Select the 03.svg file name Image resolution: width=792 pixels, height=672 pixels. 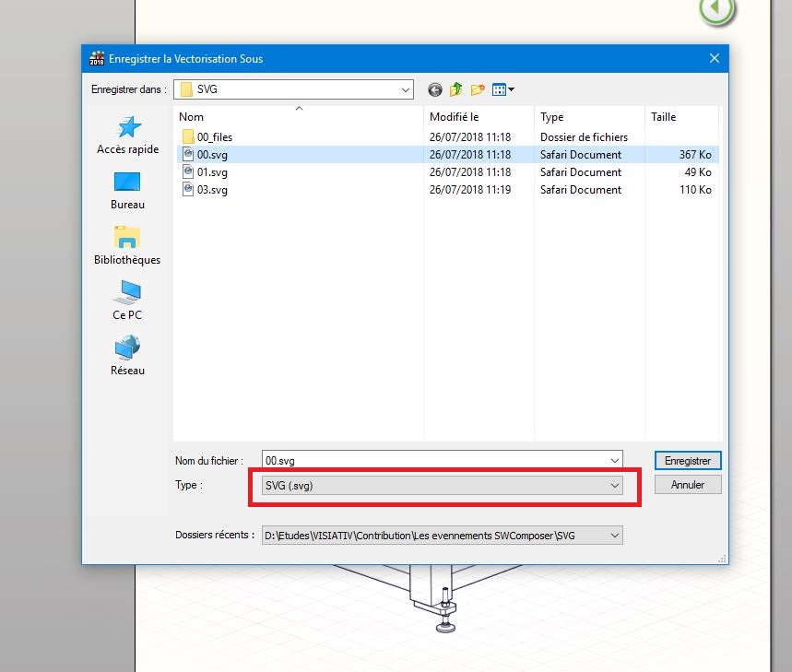pos(212,190)
